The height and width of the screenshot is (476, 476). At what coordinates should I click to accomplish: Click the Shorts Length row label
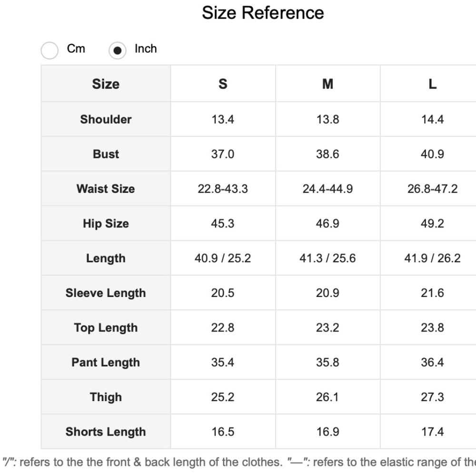[106, 432]
